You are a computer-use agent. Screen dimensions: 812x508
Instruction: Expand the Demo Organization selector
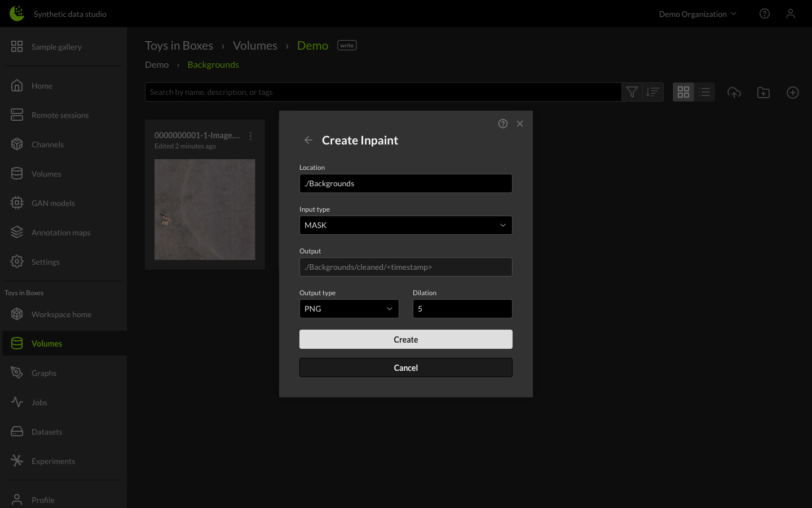pos(698,14)
